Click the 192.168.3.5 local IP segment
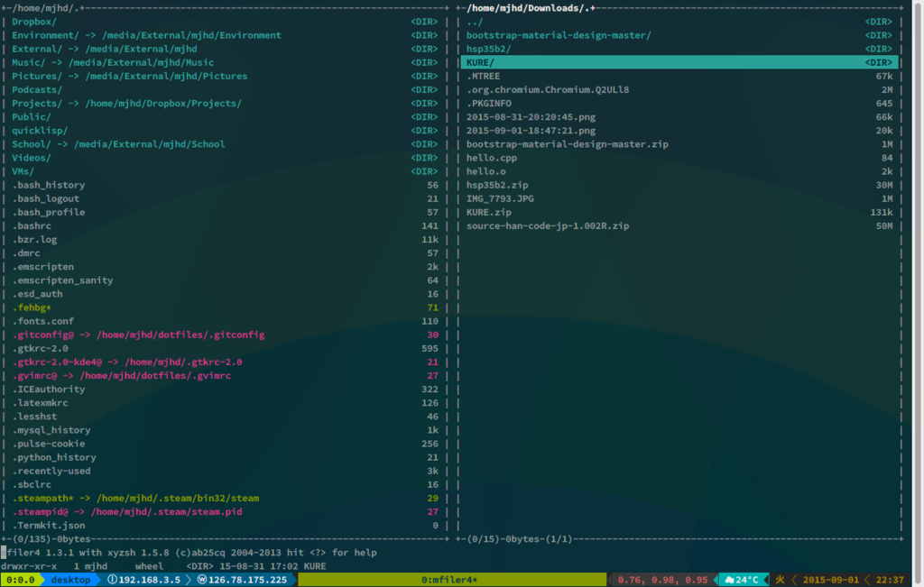Screen dimensions: 924x587 pos(143,580)
